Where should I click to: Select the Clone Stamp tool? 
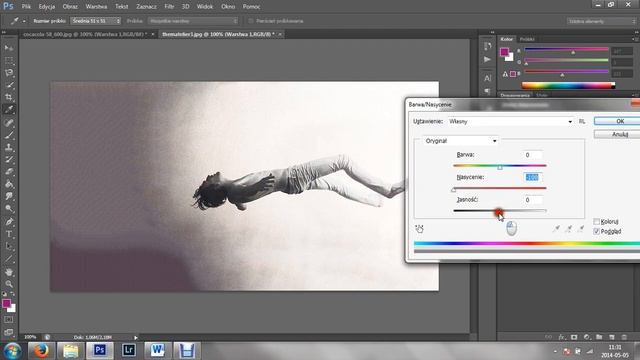[x=9, y=147]
